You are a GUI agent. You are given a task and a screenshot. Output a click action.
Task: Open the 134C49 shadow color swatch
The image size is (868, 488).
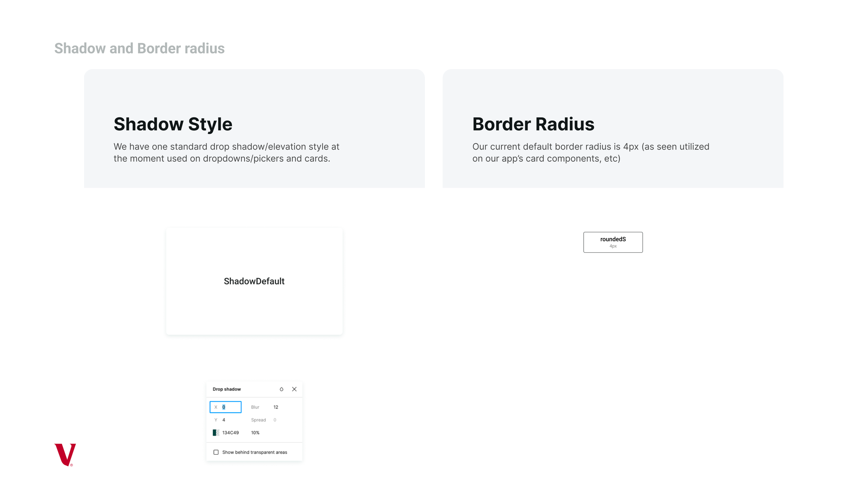216,433
